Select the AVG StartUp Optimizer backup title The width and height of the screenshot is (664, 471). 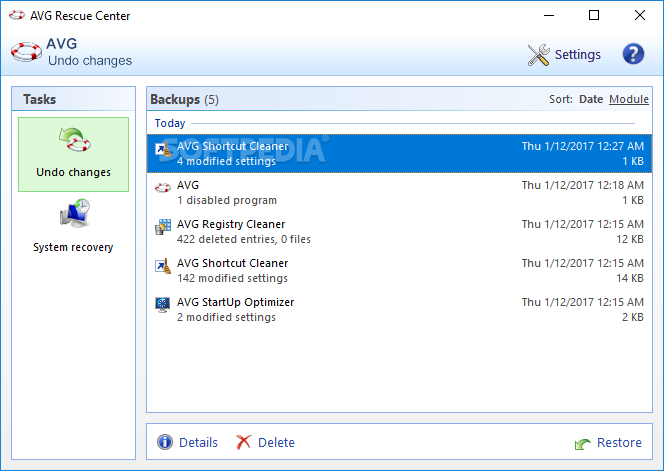click(x=235, y=302)
